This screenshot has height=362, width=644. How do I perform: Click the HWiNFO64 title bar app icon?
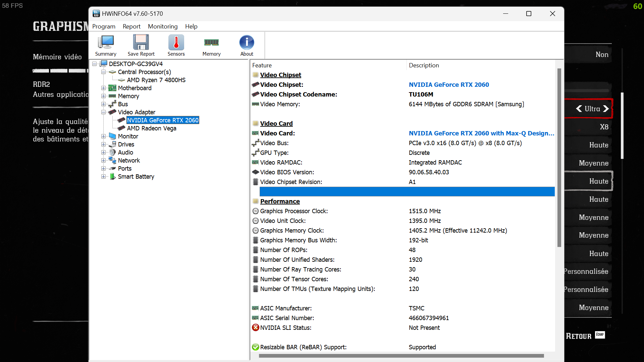tap(96, 13)
